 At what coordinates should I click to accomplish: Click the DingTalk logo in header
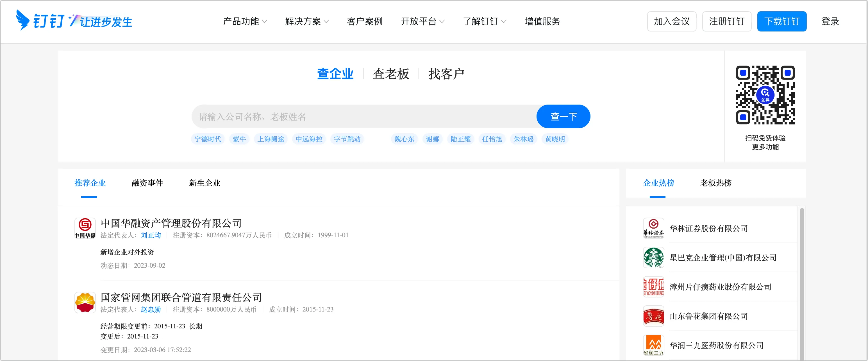40,21
